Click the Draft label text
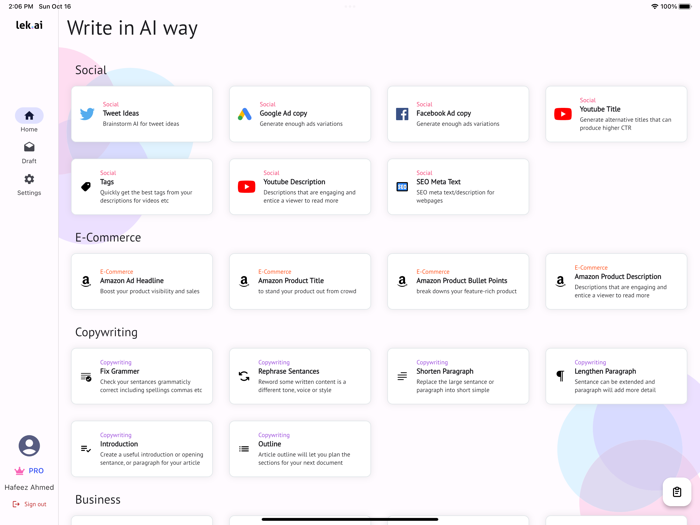 pyautogui.click(x=29, y=161)
